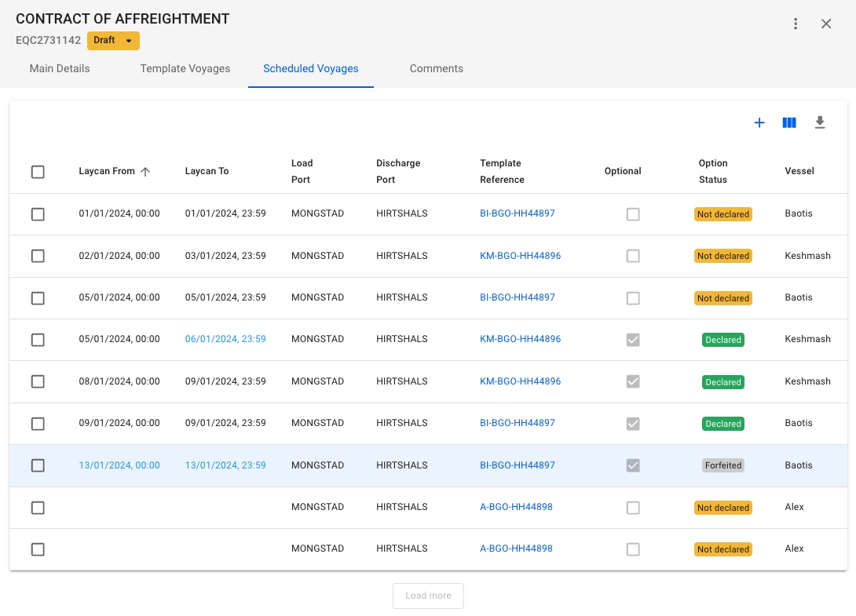Viewport: 856px width, 616px height.
Task: Open the last A-BGO-HH44898 template link
Action: tap(516, 549)
